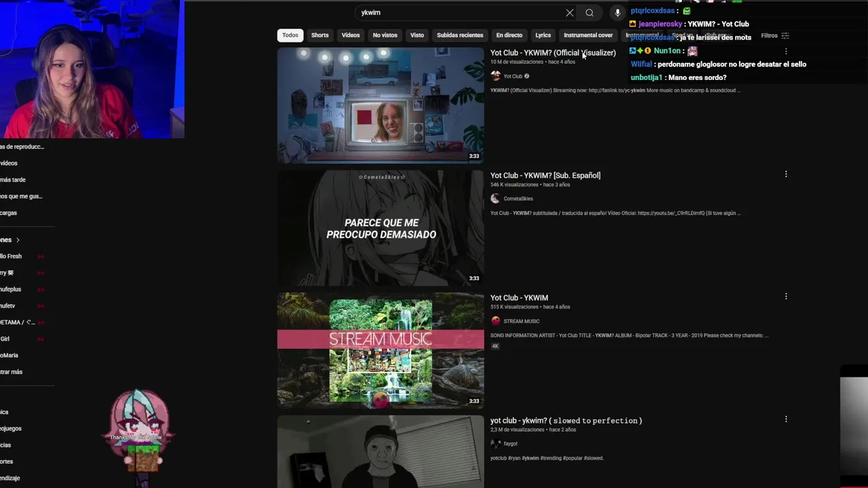
Task: Select the Shorts filter chip
Action: click(x=320, y=35)
